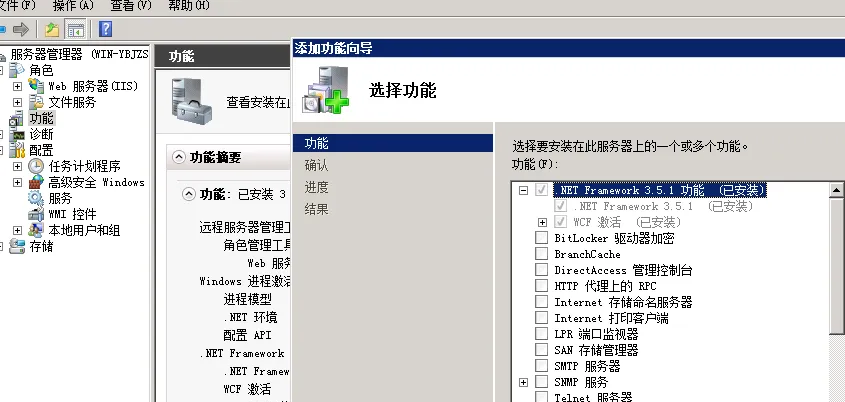
Task: Check HTTP 代理上的 RPC checkbox
Action: tap(541, 286)
